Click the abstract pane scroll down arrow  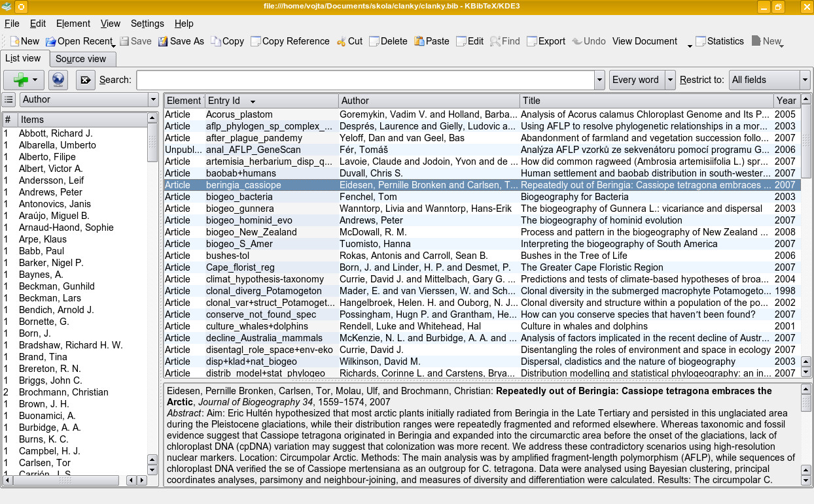point(805,480)
